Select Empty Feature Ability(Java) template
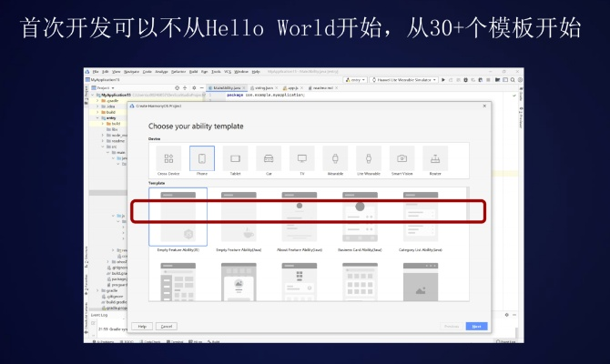Image resolution: width=610 pixels, height=364 pixels. pyautogui.click(x=239, y=220)
